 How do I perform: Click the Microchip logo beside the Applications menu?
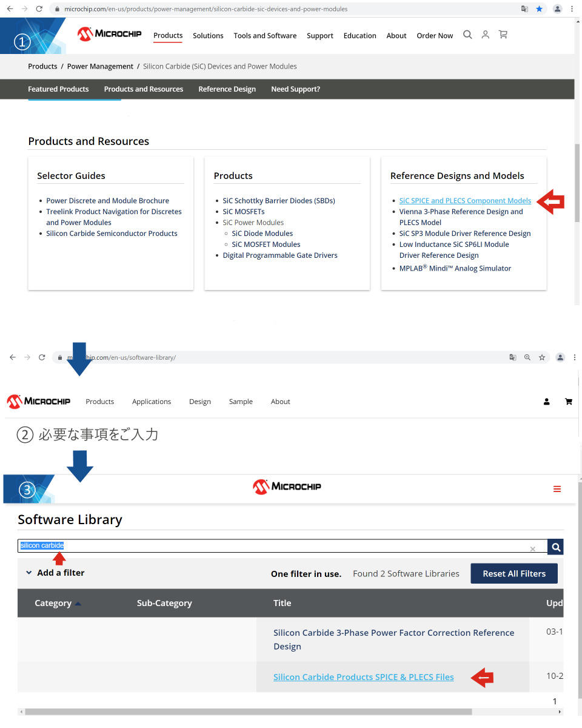(x=38, y=401)
